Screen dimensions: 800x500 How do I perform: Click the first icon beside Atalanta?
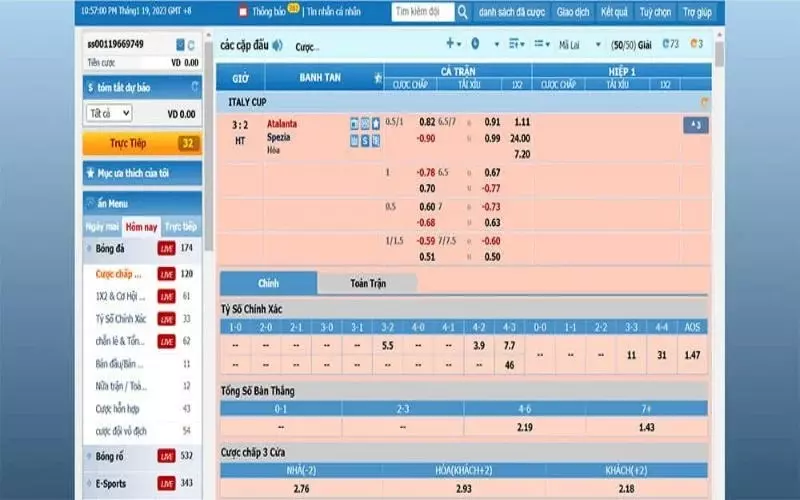pos(355,123)
